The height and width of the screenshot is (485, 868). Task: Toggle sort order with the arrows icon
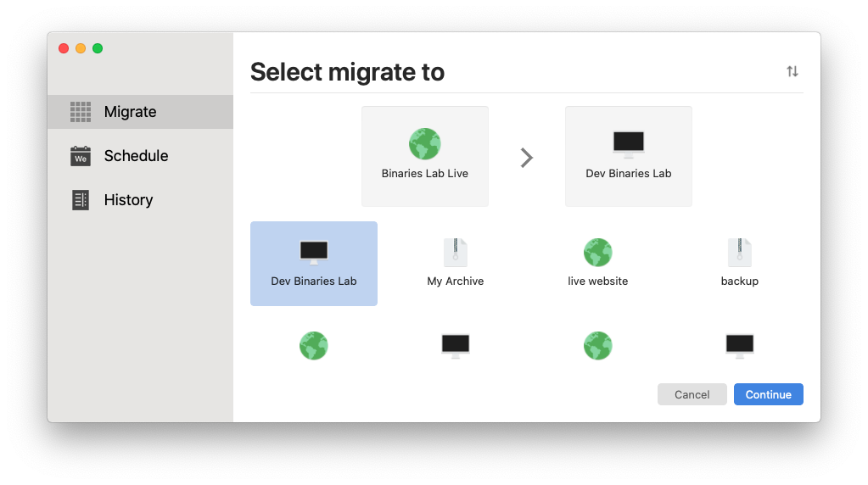pyautogui.click(x=792, y=71)
